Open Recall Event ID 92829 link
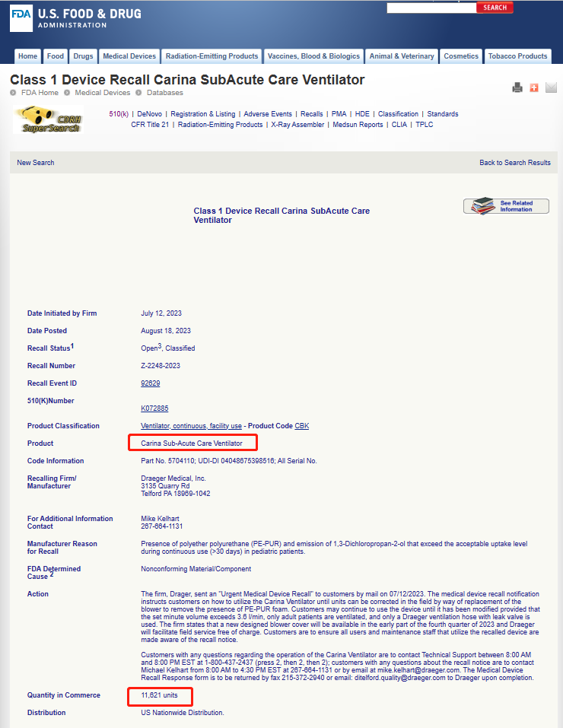 [151, 383]
